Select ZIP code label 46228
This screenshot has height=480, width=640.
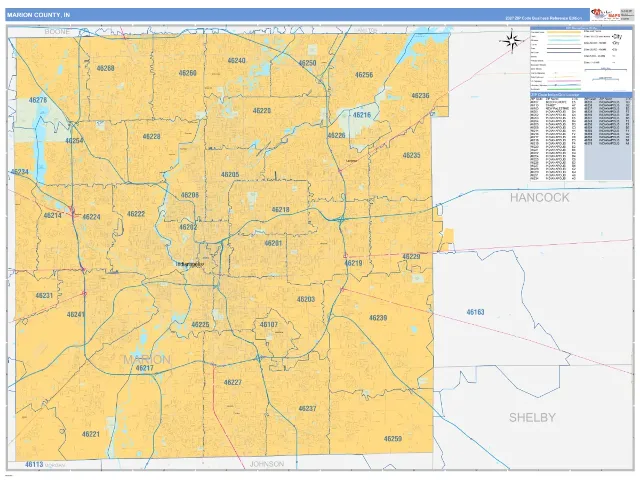[151, 136]
